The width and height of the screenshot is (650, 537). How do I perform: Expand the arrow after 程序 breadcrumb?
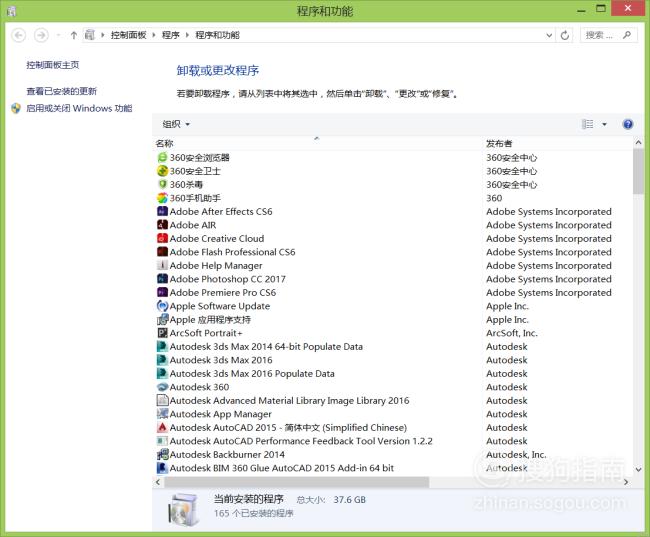click(187, 35)
